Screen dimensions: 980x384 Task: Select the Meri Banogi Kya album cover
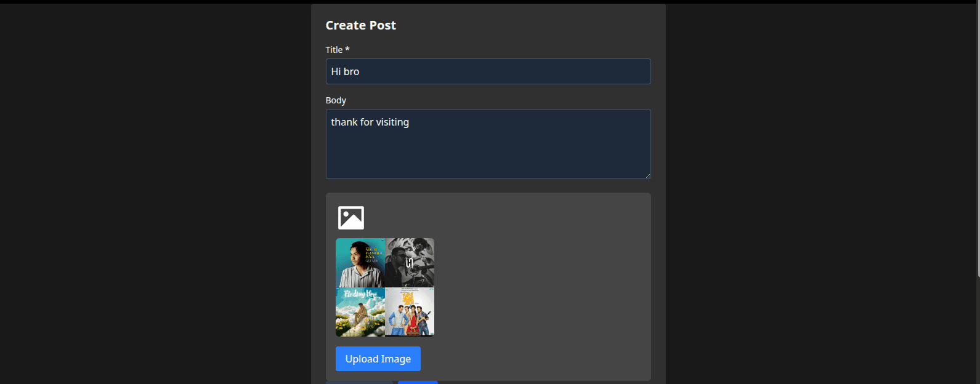(x=360, y=263)
